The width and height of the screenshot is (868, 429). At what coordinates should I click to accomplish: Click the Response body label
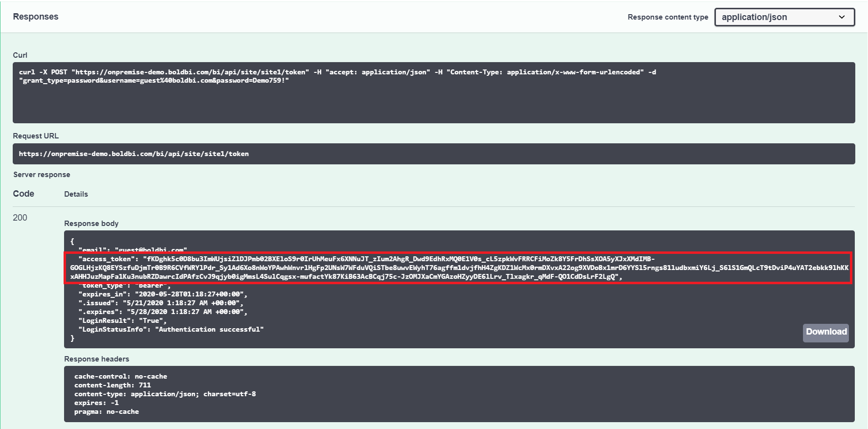[x=91, y=224]
